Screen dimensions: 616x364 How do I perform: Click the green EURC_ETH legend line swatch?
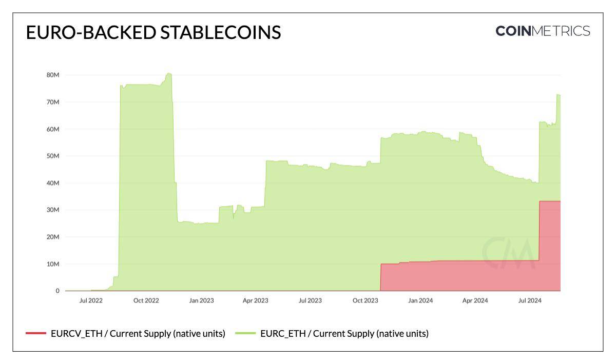click(245, 334)
